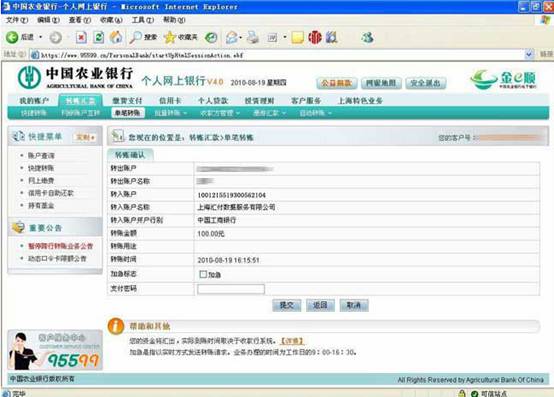The height and width of the screenshot is (397, 554).
Task: Open the 定制 dropdown in 快捷菜单
Action: click(x=86, y=137)
